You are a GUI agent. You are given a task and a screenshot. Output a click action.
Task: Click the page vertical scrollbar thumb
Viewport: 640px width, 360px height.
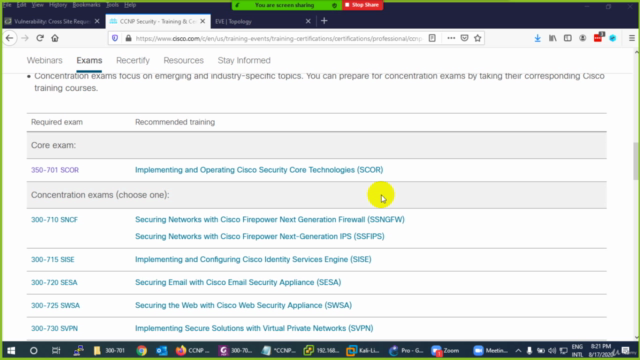tap(636, 161)
